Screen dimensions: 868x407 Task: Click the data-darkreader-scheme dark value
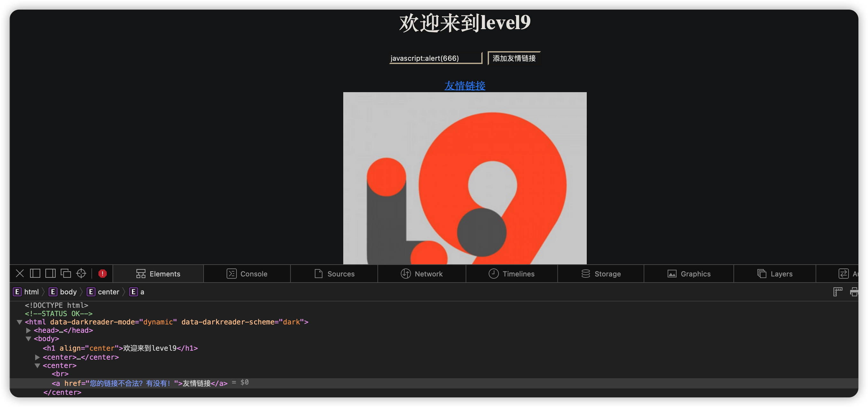pos(291,322)
